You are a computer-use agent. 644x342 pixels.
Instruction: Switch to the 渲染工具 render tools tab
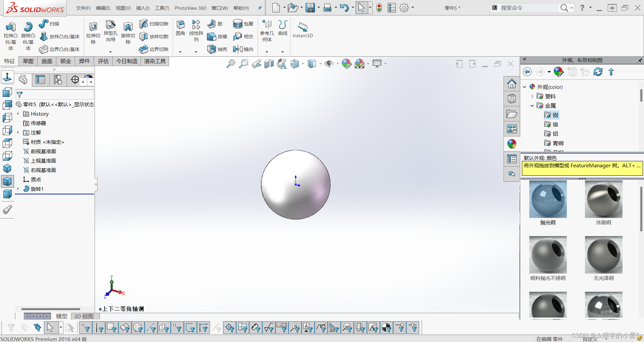(155, 61)
